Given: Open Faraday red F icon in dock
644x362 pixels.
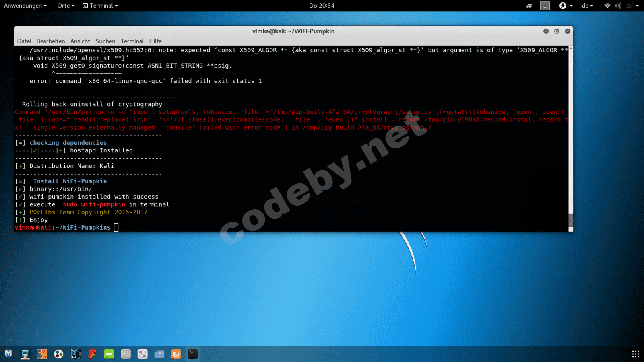Looking at the screenshot, I should point(92,354).
